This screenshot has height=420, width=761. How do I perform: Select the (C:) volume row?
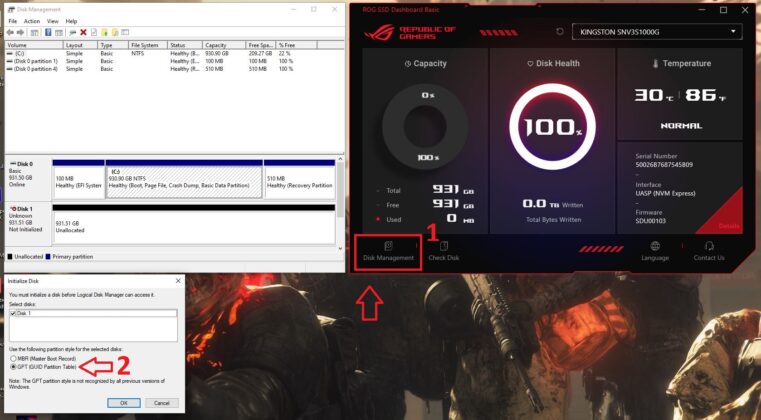coord(160,53)
